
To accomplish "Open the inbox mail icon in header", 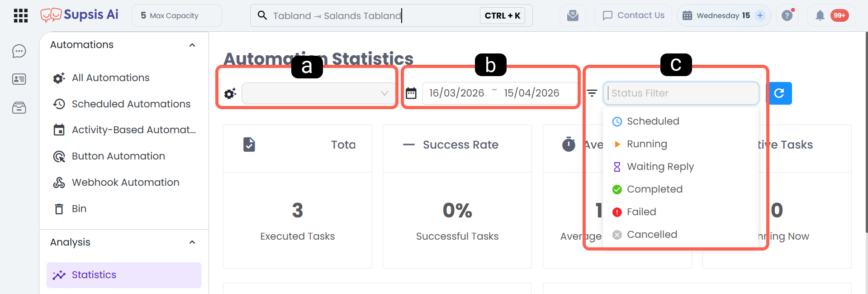I will pos(573,15).
